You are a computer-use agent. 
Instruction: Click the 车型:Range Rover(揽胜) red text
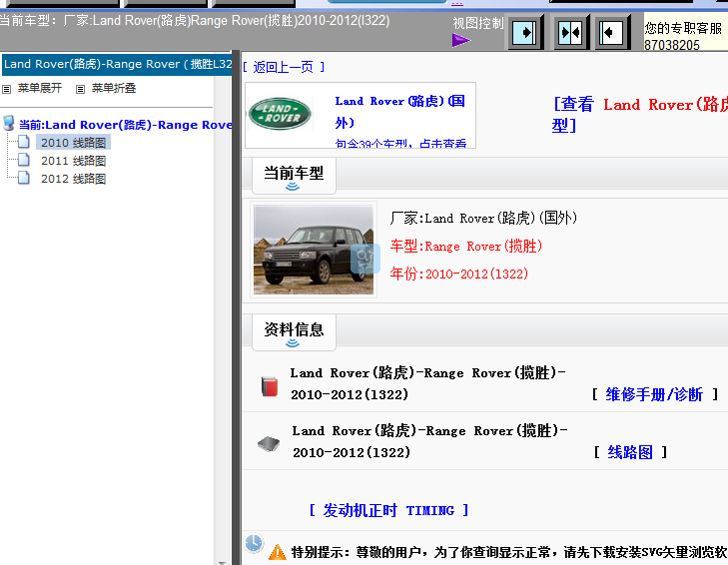[466, 246]
